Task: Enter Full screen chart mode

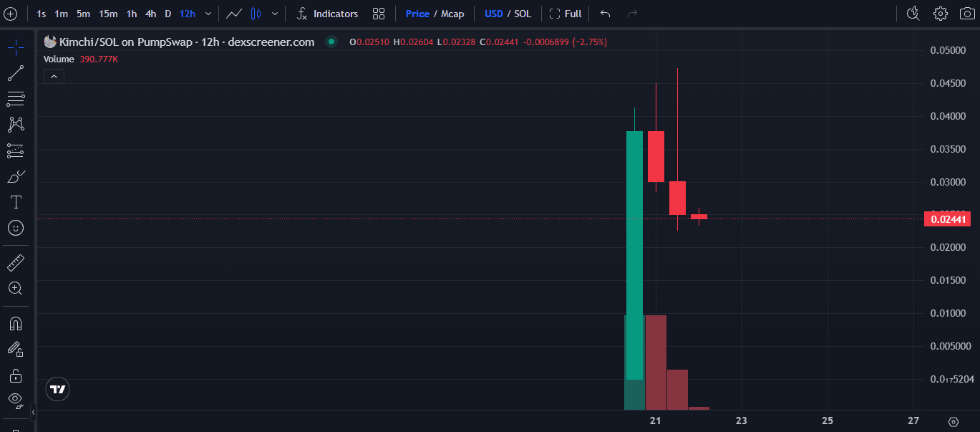Action: 566,14
